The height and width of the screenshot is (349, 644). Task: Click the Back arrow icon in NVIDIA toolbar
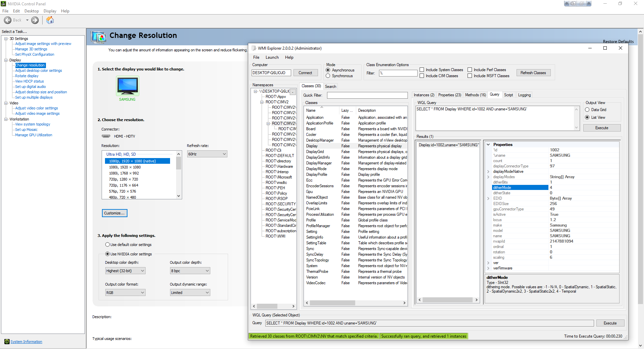(7, 20)
